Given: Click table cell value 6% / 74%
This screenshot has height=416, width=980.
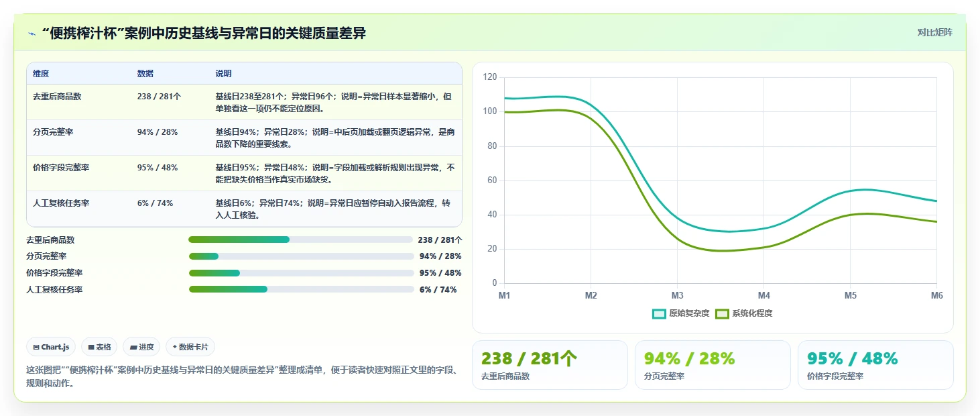Looking at the screenshot, I should (155, 203).
